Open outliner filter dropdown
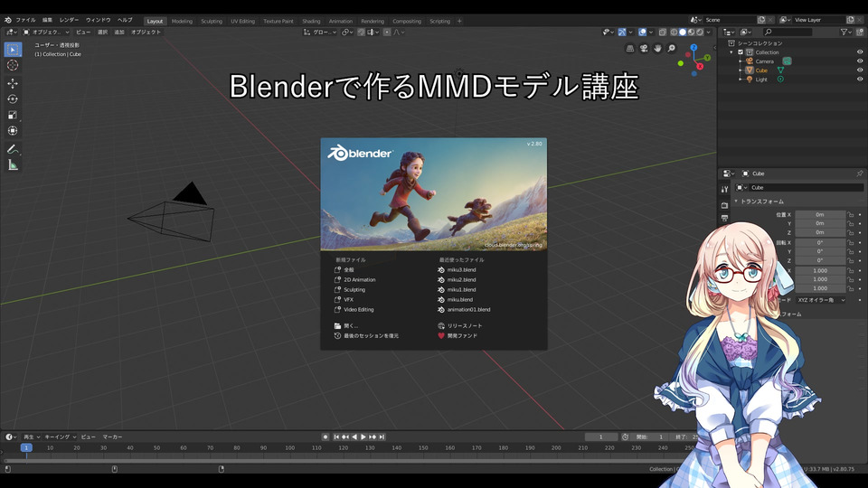This screenshot has height=488, width=868. coord(845,33)
